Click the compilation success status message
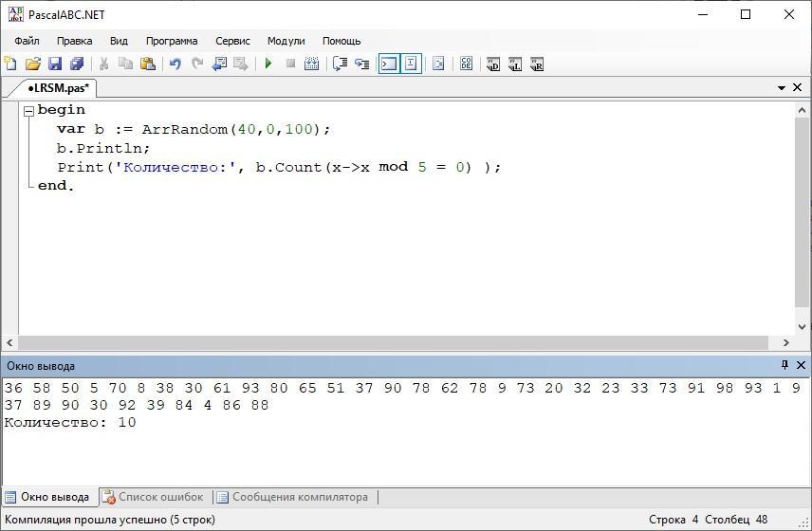 (109, 519)
